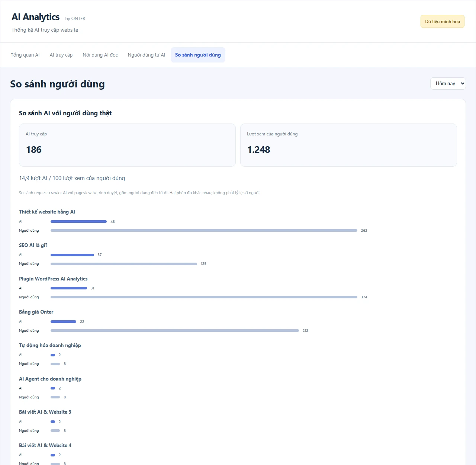The image size is (476, 465).
Task: Click the Tự động hóa doanh nghiệp title
Action: pos(50,345)
